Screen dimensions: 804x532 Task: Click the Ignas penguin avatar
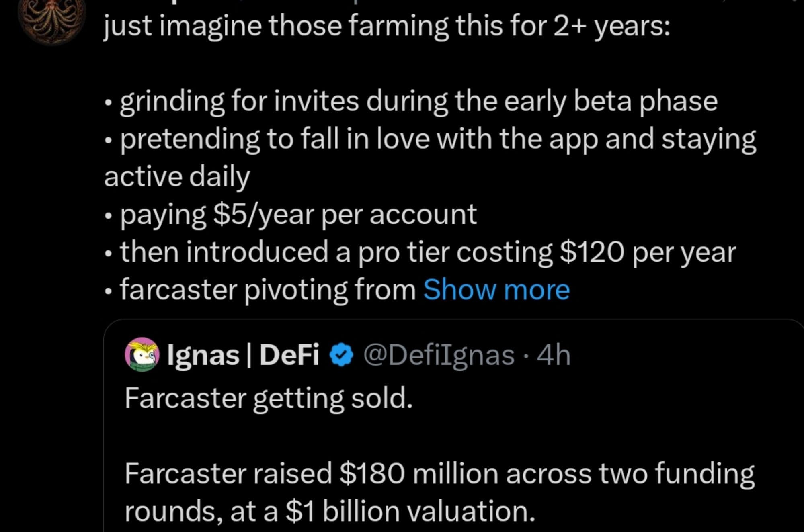(x=142, y=355)
